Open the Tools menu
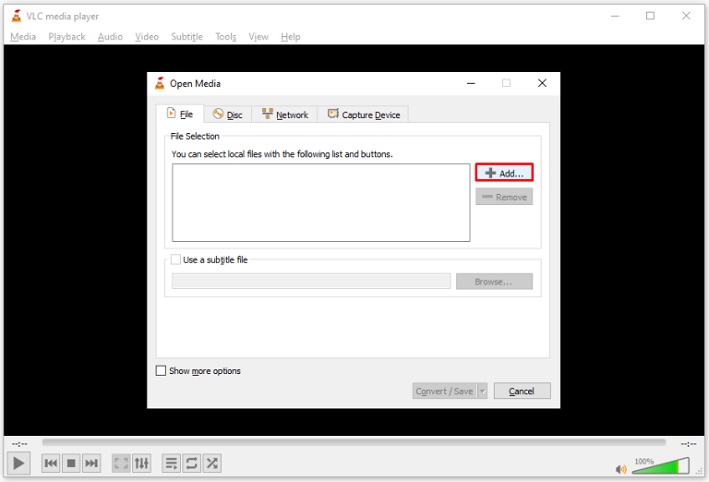This screenshot has width=709, height=482. pos(226,37)
